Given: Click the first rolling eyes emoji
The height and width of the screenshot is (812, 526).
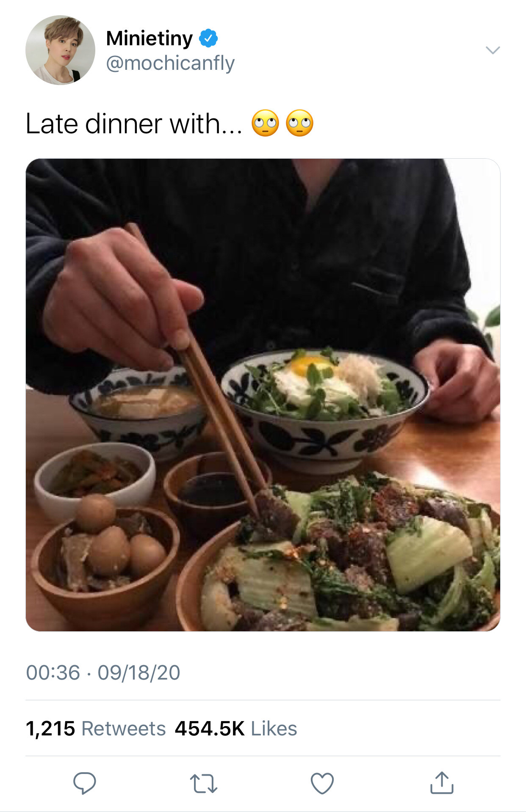Looking at the screenshot, I should [266, 124].
